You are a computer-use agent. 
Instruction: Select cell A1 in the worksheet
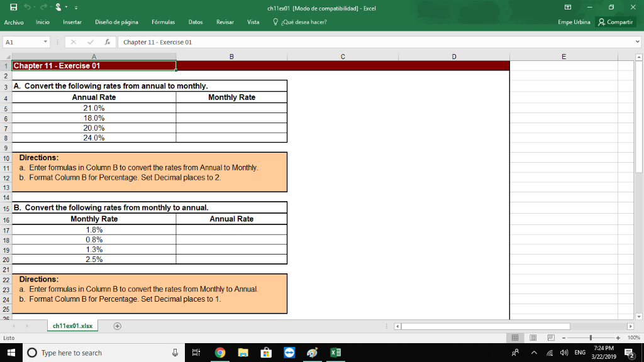coord(94,64)
